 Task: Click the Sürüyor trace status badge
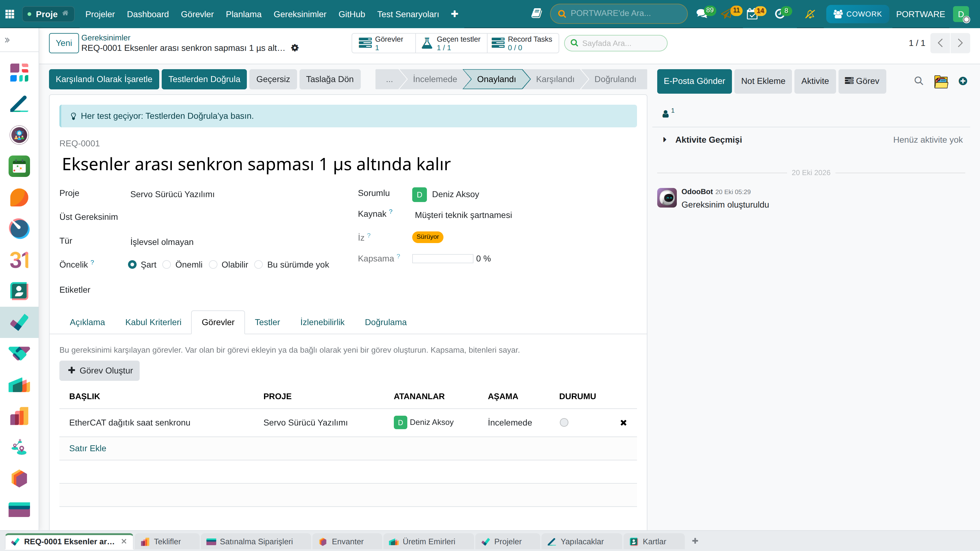point(428,237)
